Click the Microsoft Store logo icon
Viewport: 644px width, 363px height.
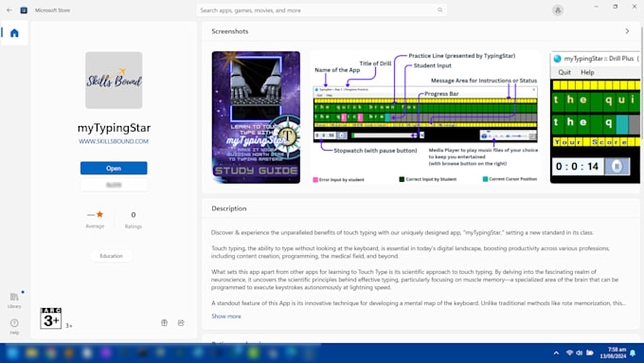pos(24,10)
